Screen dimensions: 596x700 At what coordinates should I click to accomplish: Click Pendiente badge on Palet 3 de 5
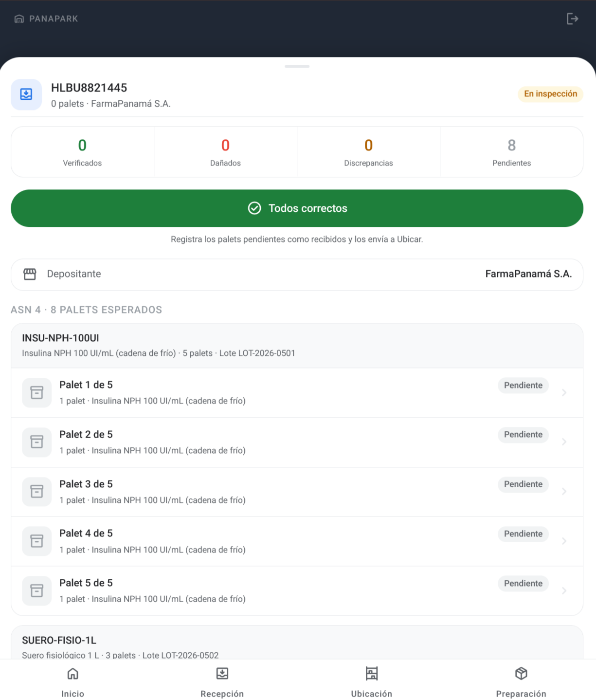click(523, 484)
